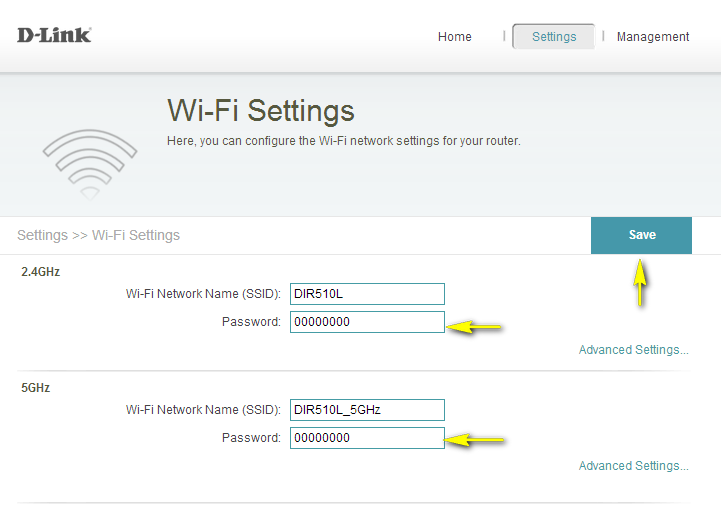Expand Advanced Settings for 2.4GHz

[633, 350]
